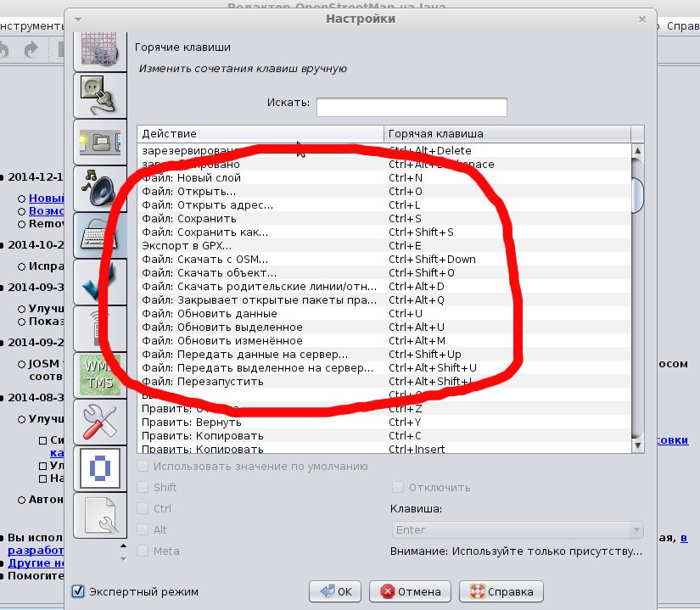
Task: Open the Клавиша dropdown showing Enter
Action: point(517,530)
